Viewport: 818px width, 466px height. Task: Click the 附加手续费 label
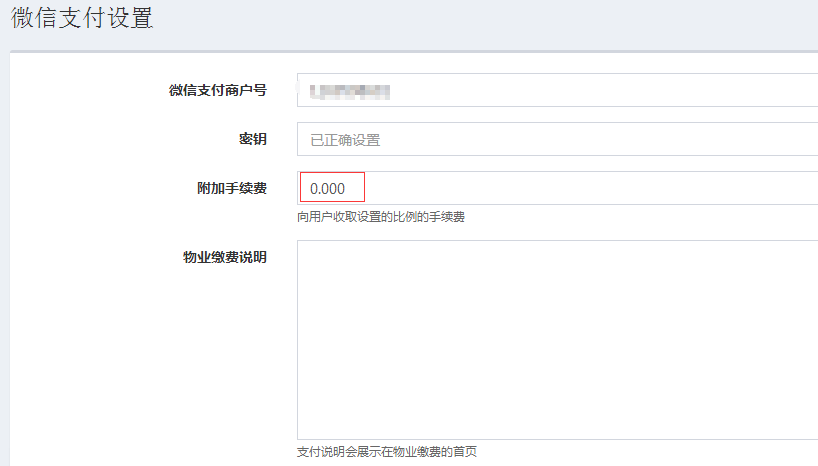click(232, 188)
